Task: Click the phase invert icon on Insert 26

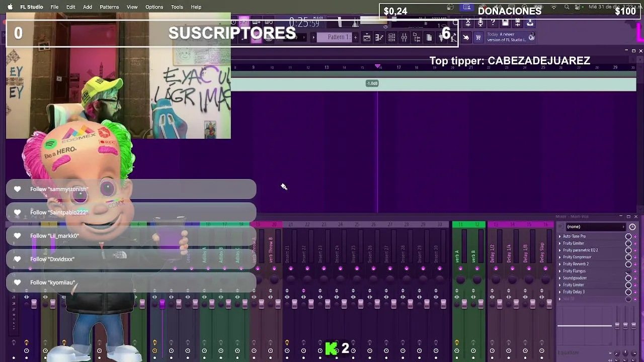Action: point(370,291)
